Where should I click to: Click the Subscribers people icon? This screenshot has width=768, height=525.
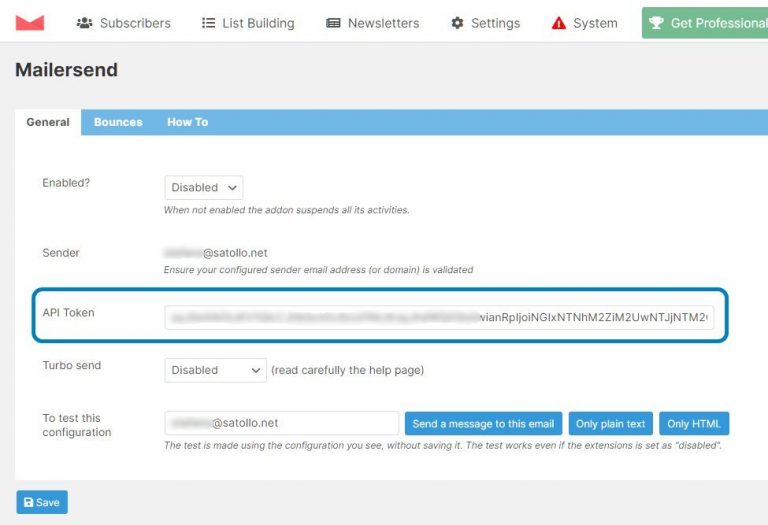coord(84,23)
